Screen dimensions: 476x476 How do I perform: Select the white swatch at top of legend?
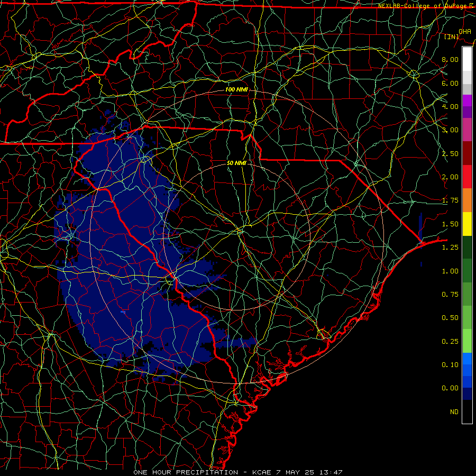467,59
